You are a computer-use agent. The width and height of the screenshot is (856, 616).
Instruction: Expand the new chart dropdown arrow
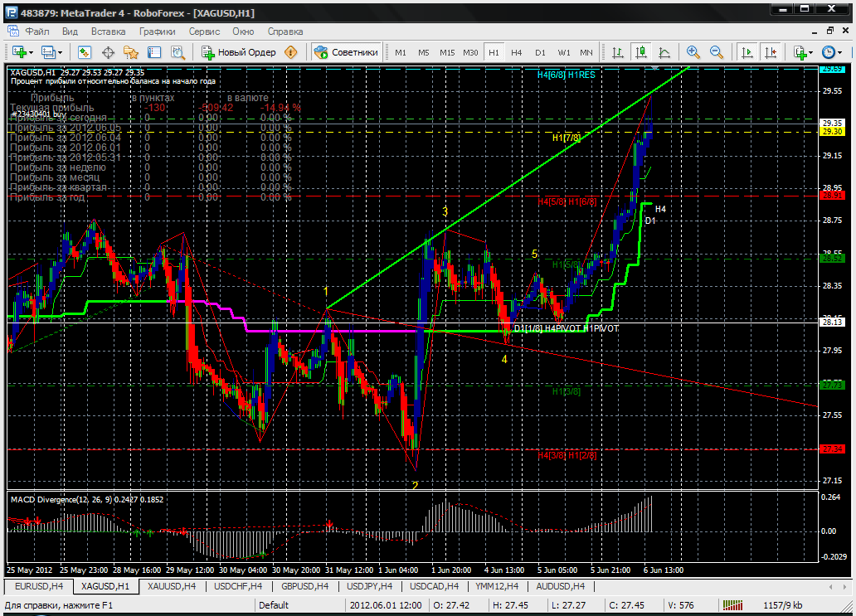pos(32,52)
